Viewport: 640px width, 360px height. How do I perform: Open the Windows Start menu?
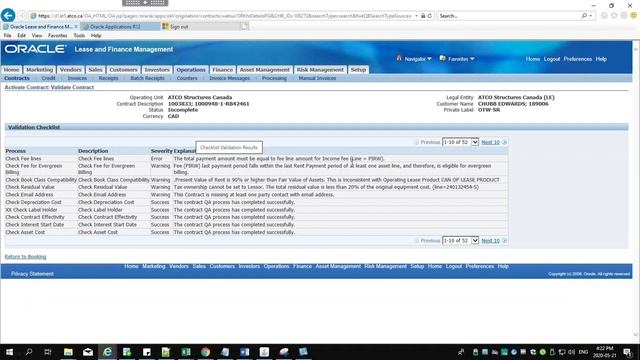click(x=9, y=352)
